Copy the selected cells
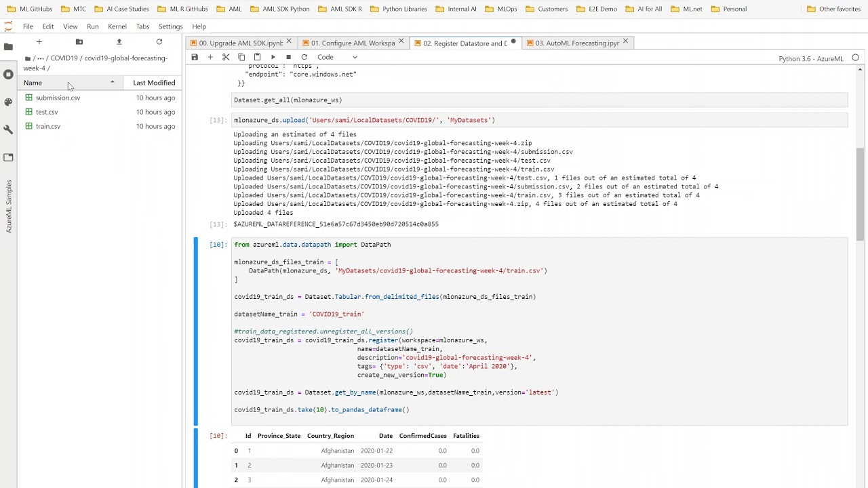 click(x=241, y=57)
